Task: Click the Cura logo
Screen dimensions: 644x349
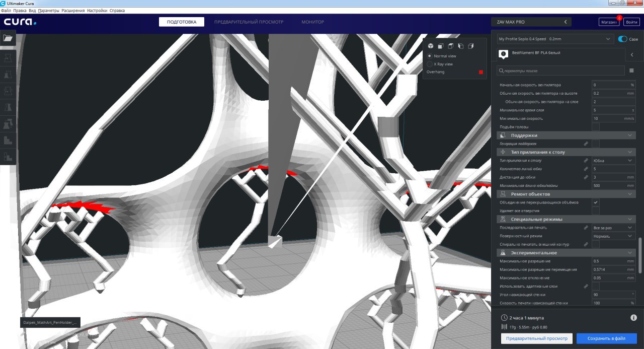Action: pyautogui.click(x=20, y=22)
